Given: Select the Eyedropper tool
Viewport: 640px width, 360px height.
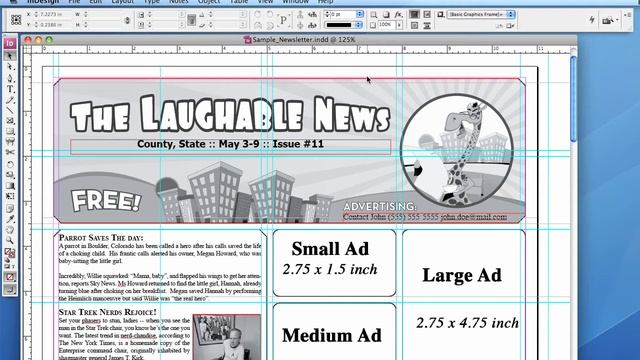Looking at the screenshot, I should click(x=10, y=219).
